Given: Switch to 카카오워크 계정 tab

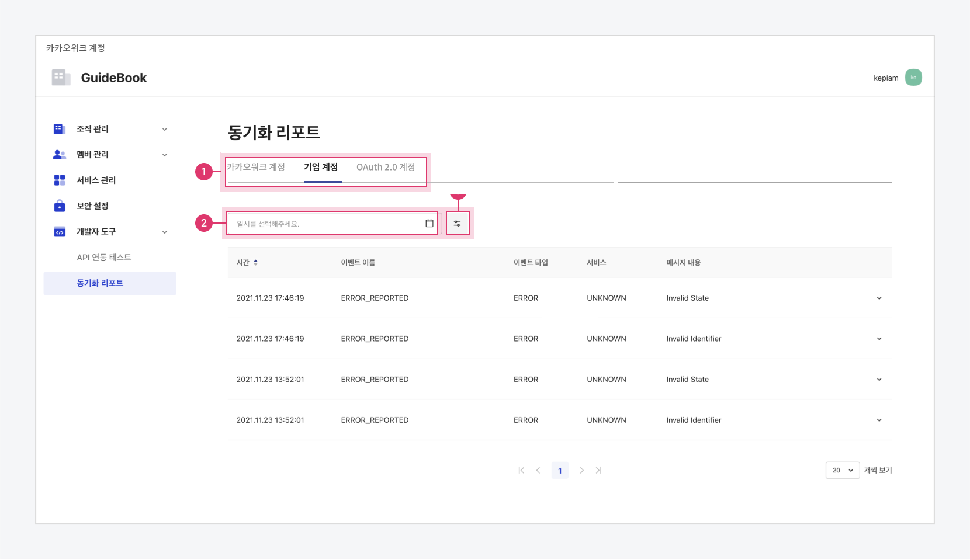Looking at the screenshot, I should 256,167.
